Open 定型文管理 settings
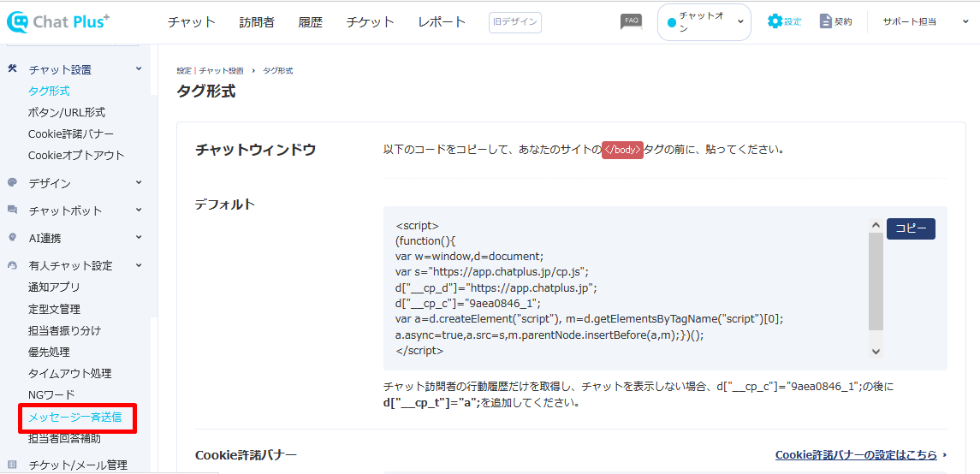The height and width of the screenshot is (474, 980). [x=54, y=309]
